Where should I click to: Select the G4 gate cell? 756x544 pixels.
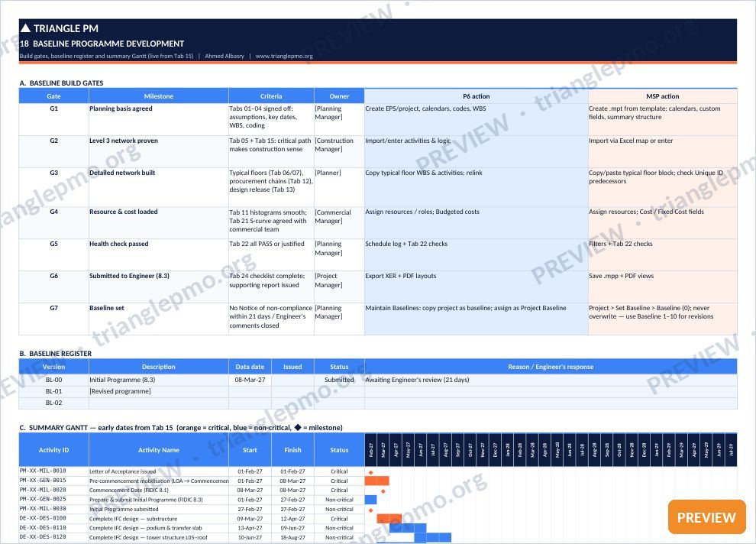(53, 223)
